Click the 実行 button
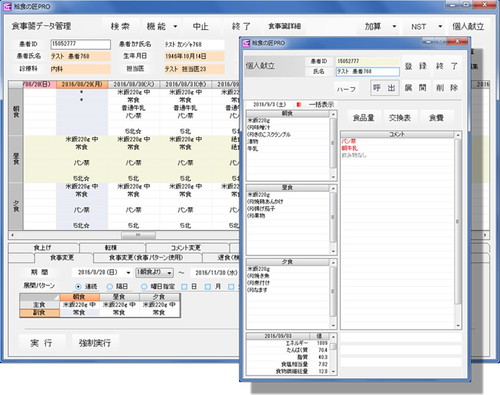 coord(41,343)
